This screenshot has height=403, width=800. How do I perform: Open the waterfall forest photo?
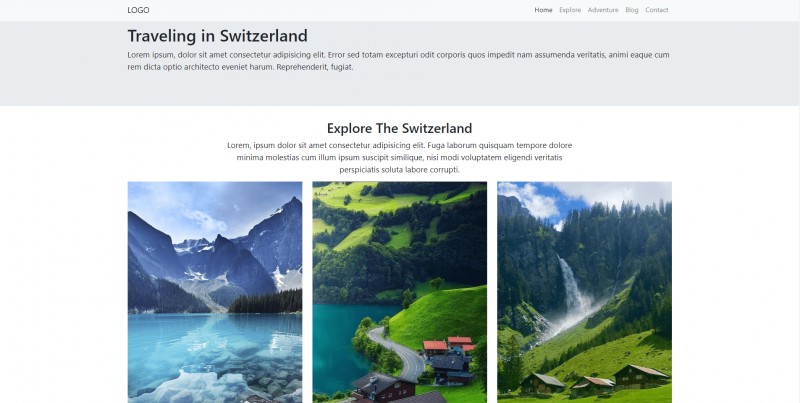pos(584,292)
